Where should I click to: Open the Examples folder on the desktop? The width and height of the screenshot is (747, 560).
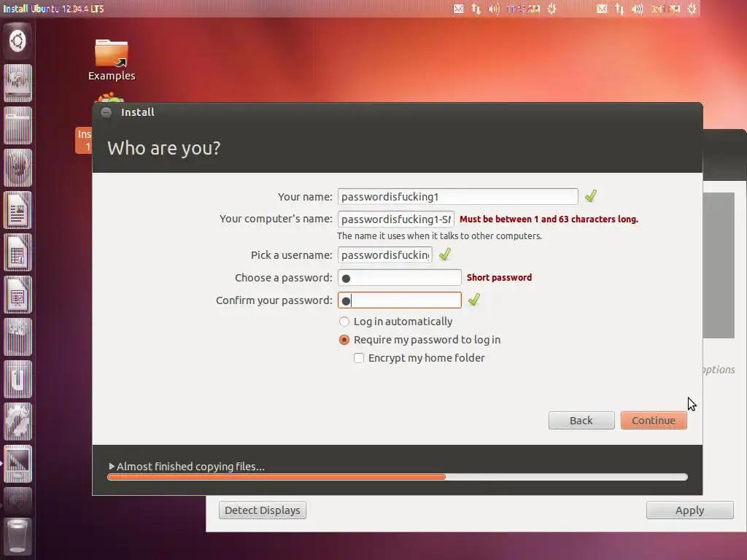(112, 60)
